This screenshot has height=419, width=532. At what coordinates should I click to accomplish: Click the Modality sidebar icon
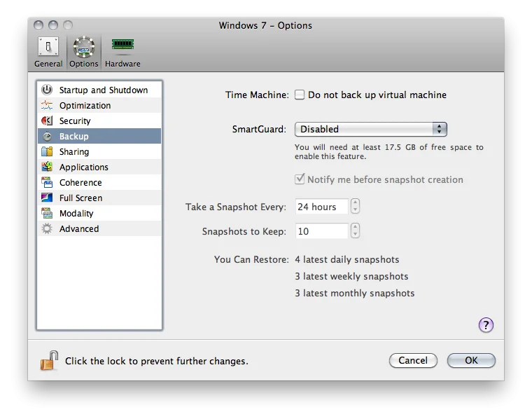coord(47,213)
